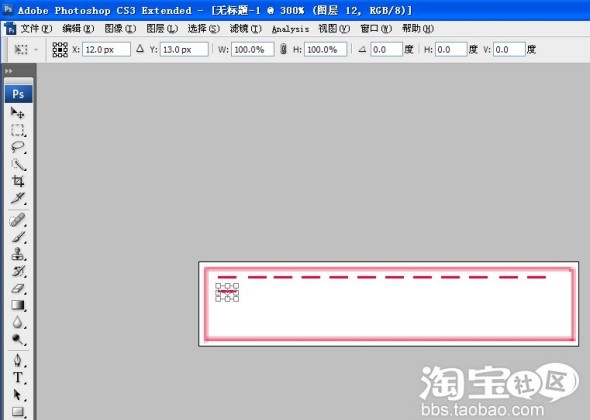The width and height of the screenshot is (590, 420).
Task: Select the Pen tool
Action: (18, 360)
